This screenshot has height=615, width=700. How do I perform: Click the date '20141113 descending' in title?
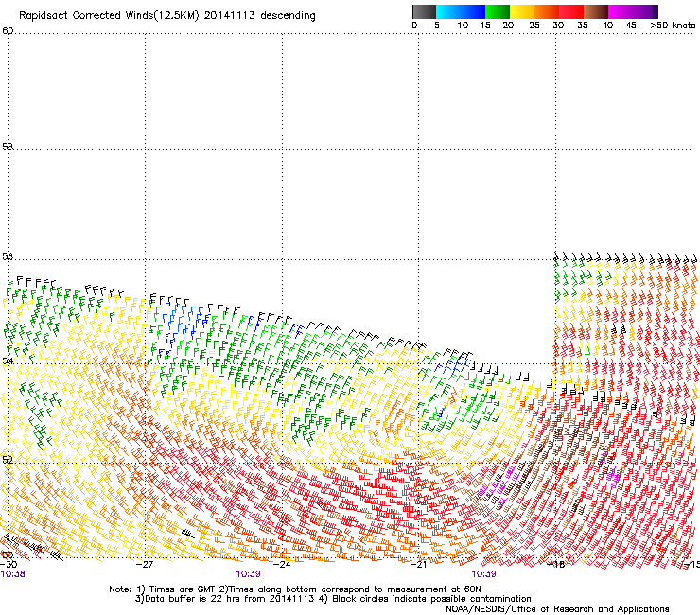pos(259,16)
